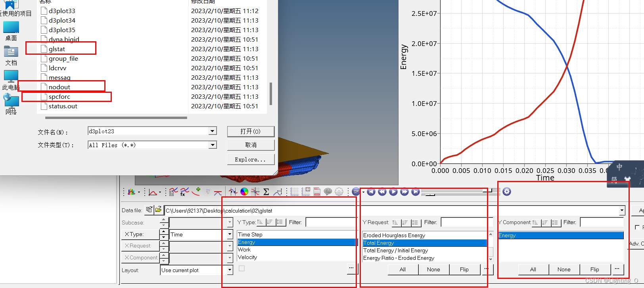Click the yellow open-folder Data file icon

tap(158, 209)
